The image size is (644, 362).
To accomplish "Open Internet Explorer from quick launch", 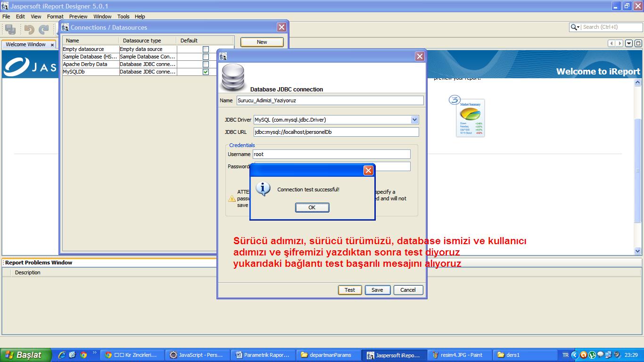I will pos(61,355).
